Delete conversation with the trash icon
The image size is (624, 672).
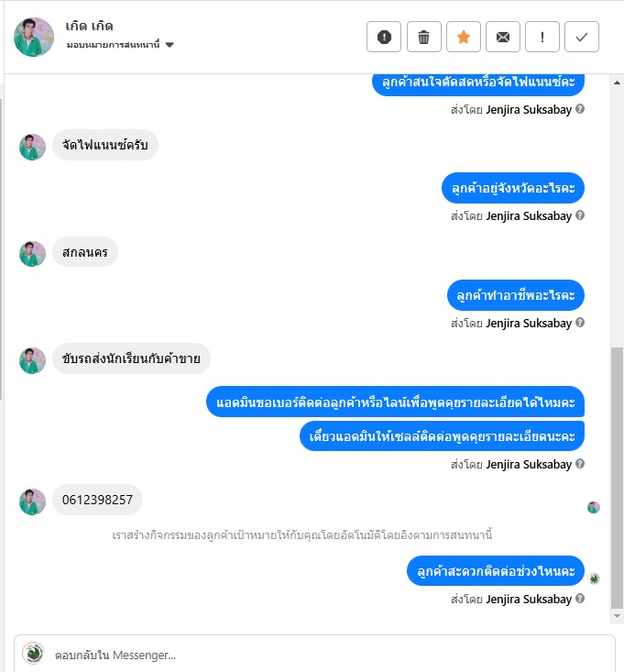point(423,37)
